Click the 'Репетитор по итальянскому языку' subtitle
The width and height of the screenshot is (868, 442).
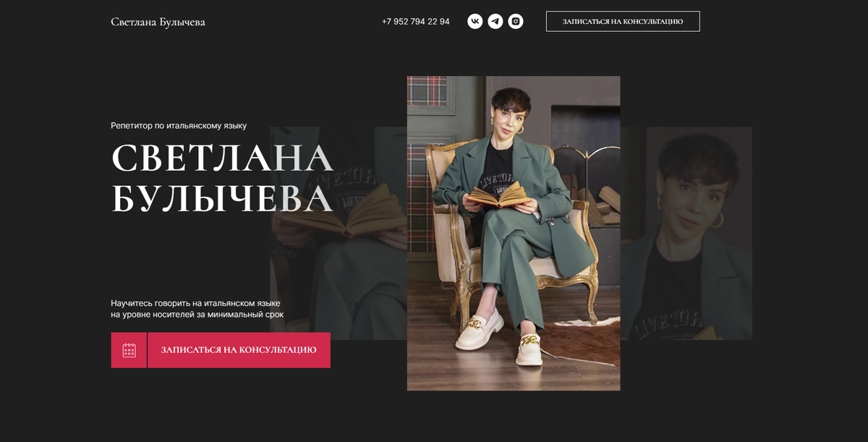click(179, 126)
